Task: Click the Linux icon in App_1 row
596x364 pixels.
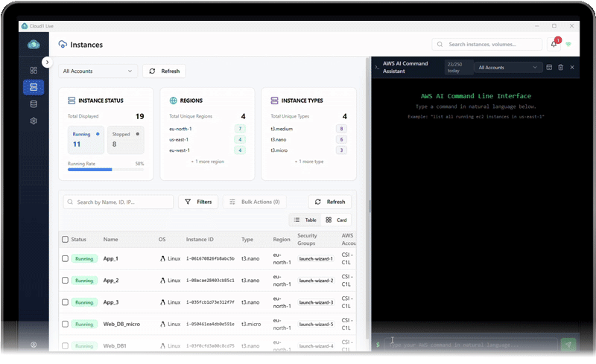Action: (x=162, y=259)
